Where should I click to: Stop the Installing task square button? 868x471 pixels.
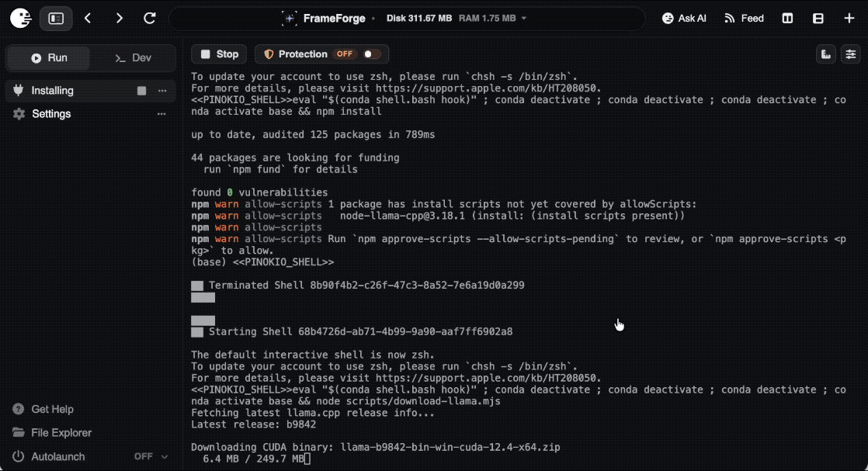click(142, 91)
